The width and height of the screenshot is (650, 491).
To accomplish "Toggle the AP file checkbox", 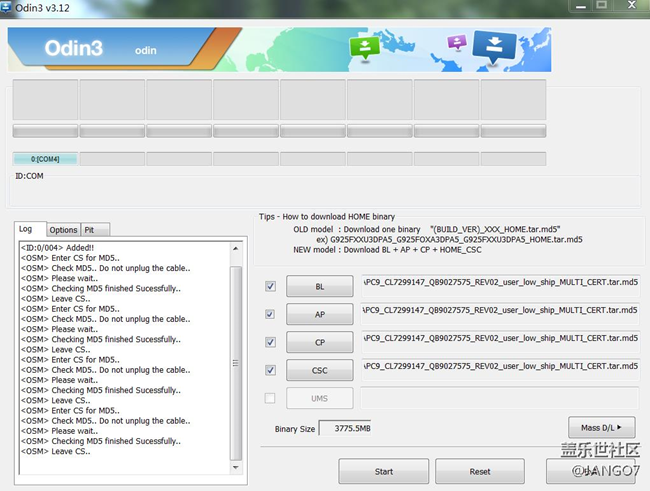I will (x=270, y=314).
